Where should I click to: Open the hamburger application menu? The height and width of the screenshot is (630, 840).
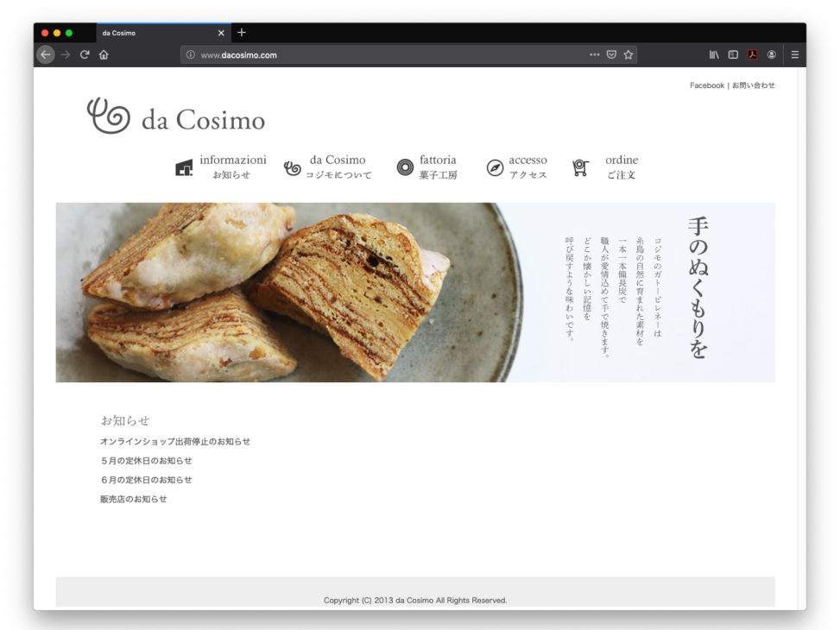[794, 54]
